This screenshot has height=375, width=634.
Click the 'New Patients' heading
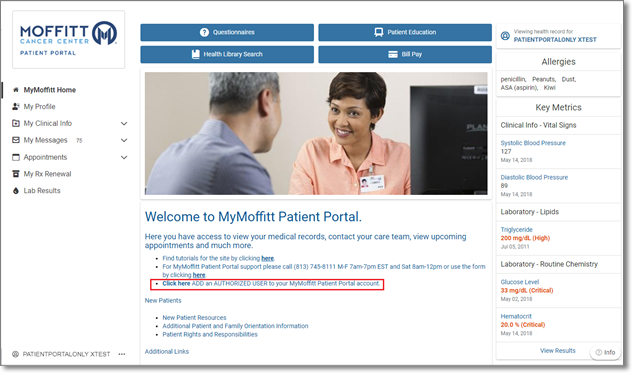[x=163, y=301]
